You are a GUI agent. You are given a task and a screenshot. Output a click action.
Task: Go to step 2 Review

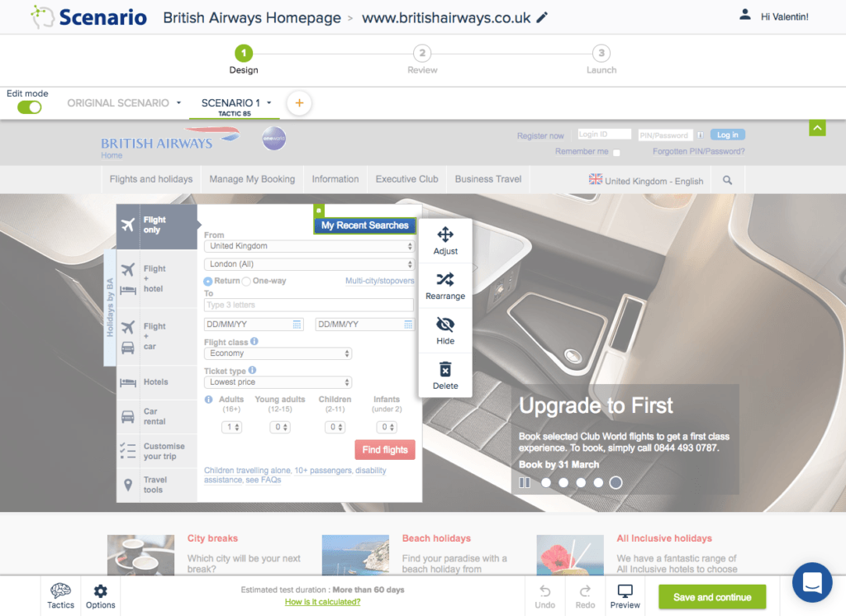point(422,59)
